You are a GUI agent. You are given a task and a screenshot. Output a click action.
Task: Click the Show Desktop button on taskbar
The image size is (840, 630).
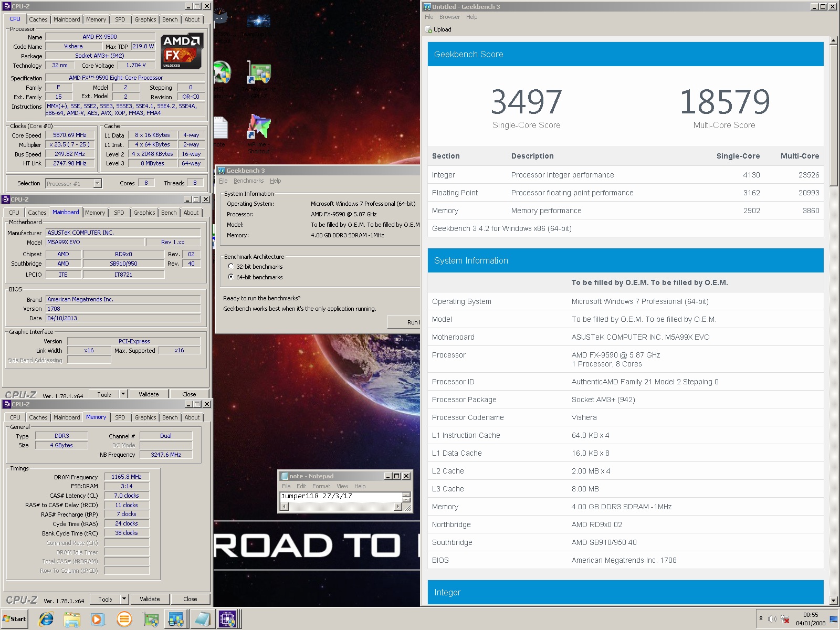click(834, 619)
